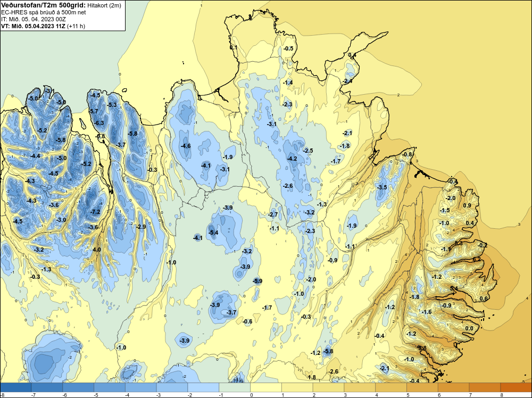532x398 pixels.
Task: Click the legend scale label 5
Action: 408,395
